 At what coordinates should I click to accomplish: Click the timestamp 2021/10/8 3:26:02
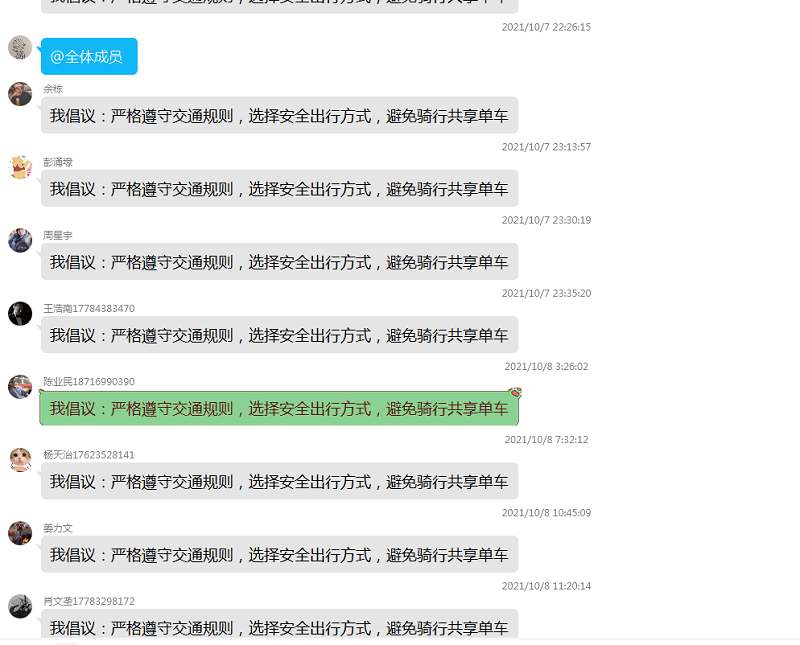pos(546,367)
